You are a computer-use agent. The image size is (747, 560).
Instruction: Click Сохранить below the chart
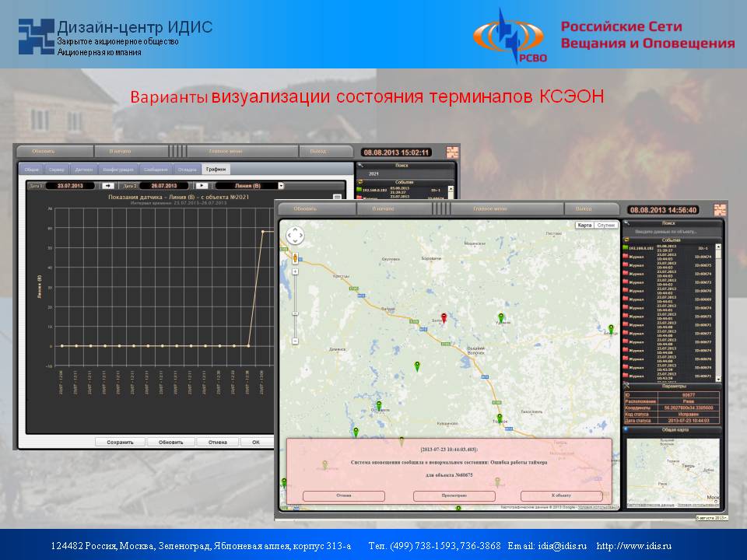120,443
